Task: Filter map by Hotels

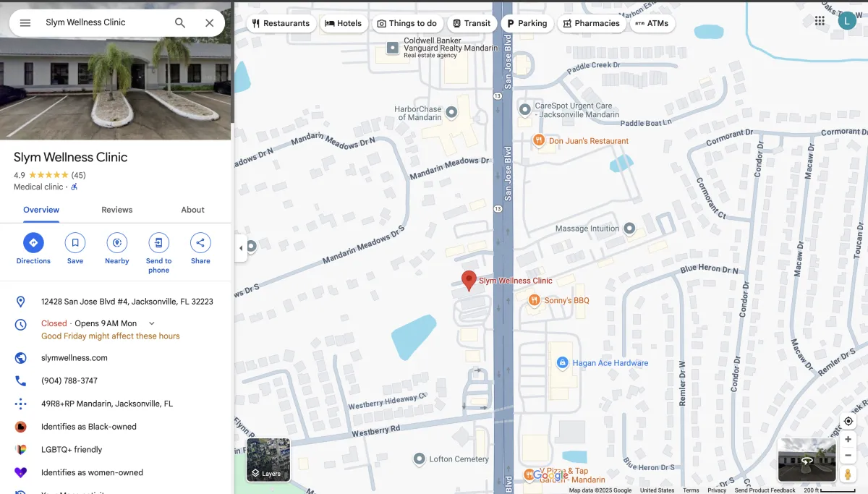Action: [344, 23]
